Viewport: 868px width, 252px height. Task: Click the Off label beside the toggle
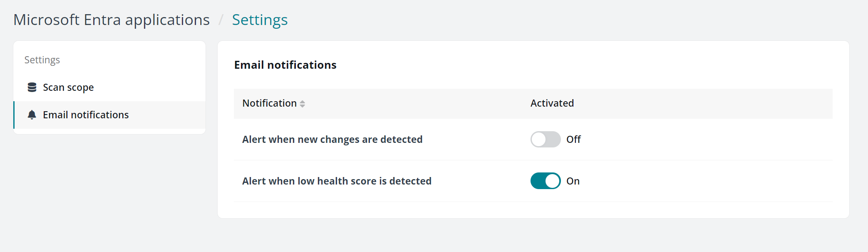pyautogui.click(x=573, y=140)
